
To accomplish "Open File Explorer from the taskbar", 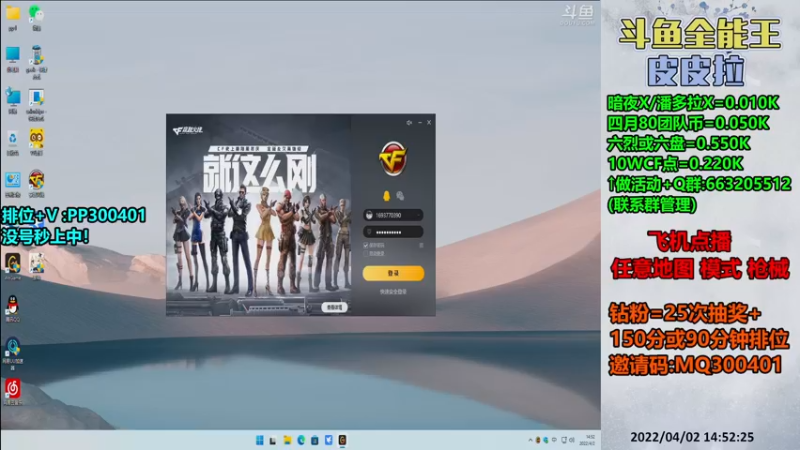I will 287,440.
